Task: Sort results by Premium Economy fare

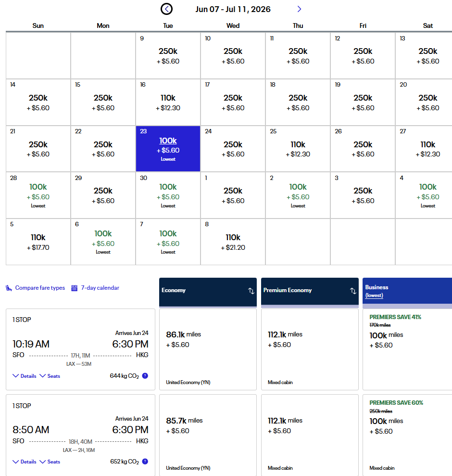Action: click(352, 291)
